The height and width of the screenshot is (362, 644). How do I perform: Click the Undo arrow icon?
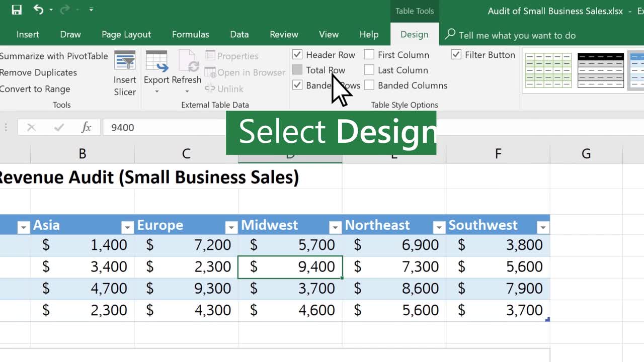tap(38, 9)
